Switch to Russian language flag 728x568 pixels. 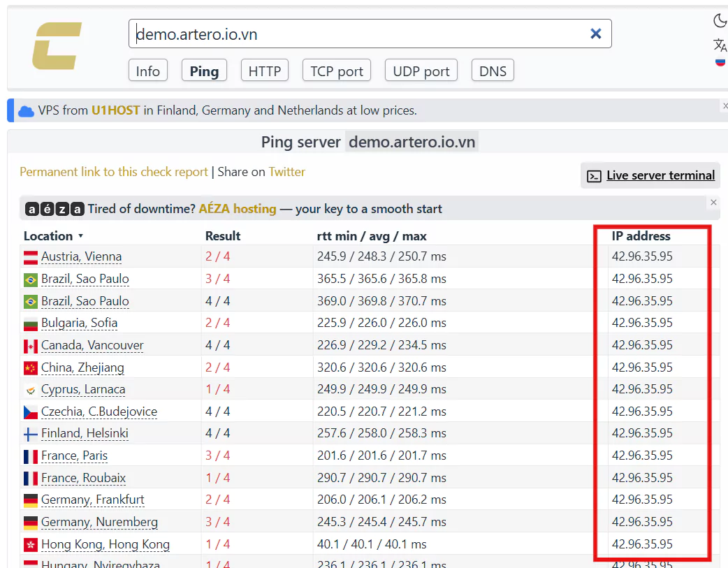coord(720,62)
